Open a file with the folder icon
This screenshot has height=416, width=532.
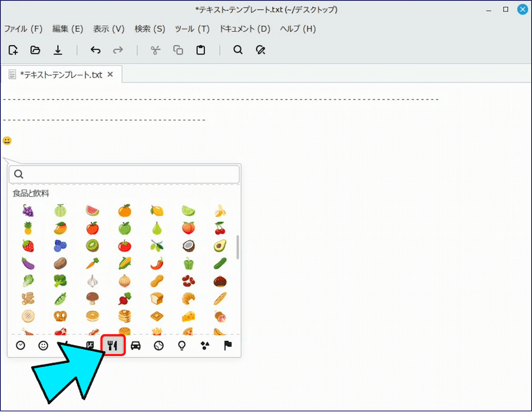point(35,50)
